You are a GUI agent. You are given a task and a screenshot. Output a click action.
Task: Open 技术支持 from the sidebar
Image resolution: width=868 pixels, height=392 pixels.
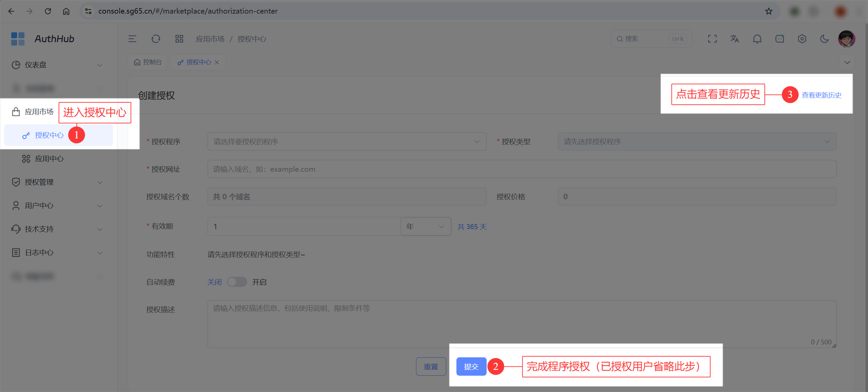pos(39,229)
